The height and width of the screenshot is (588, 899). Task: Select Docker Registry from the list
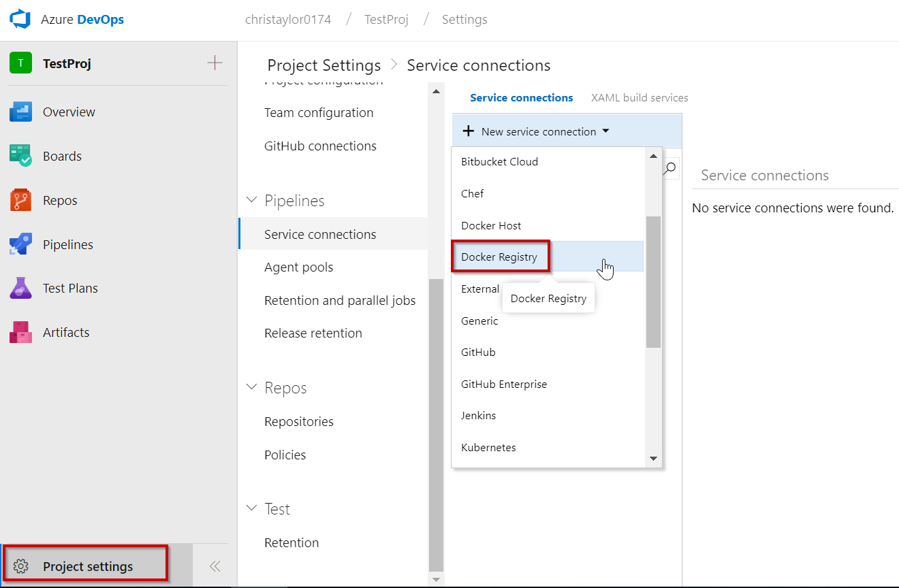[x=499, y=257]
